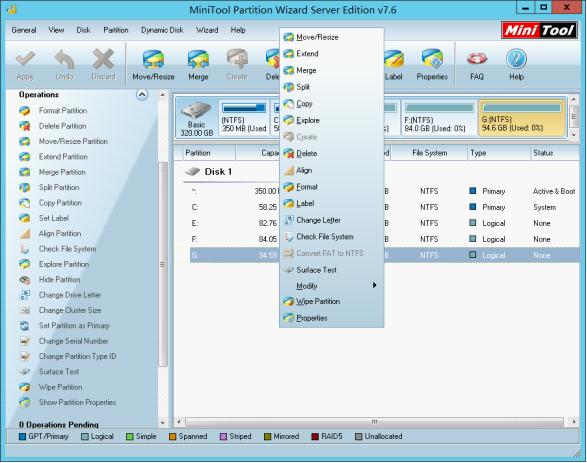Select the E: partition row
The image size is (587, 463).
click(x=384, y=223)
